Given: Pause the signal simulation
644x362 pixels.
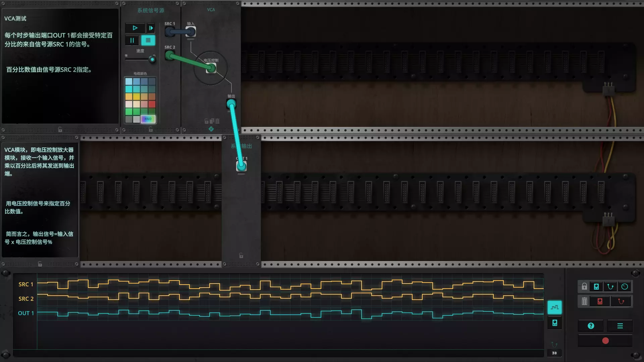Looking at the screenshot, I should click(x=132, y=41).
